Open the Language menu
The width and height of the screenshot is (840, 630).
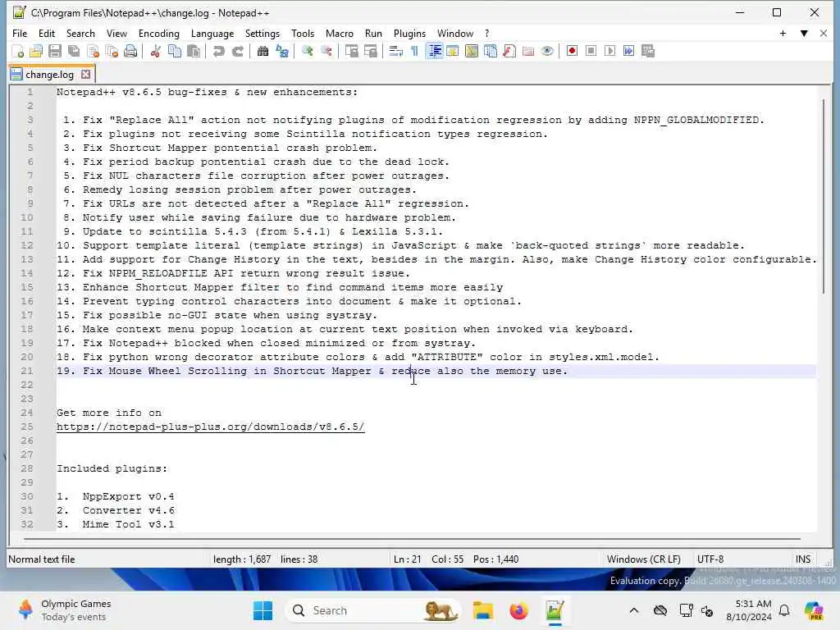212,33
